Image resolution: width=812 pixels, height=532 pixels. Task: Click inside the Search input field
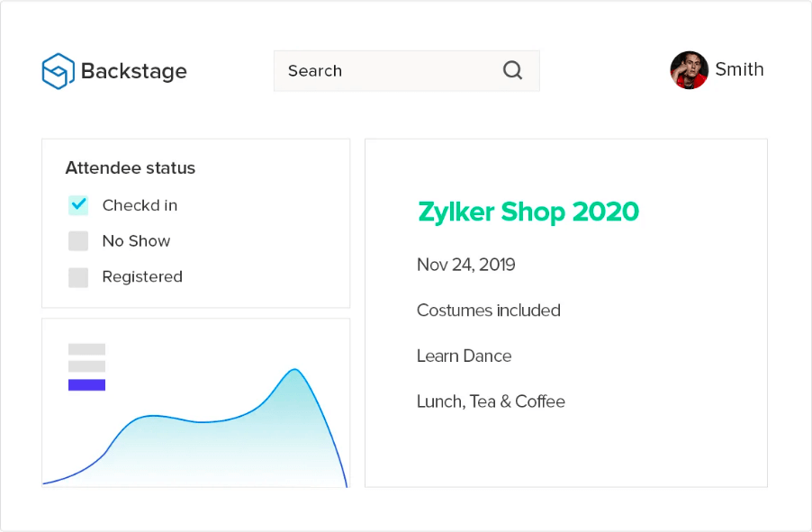coord(387,71)
